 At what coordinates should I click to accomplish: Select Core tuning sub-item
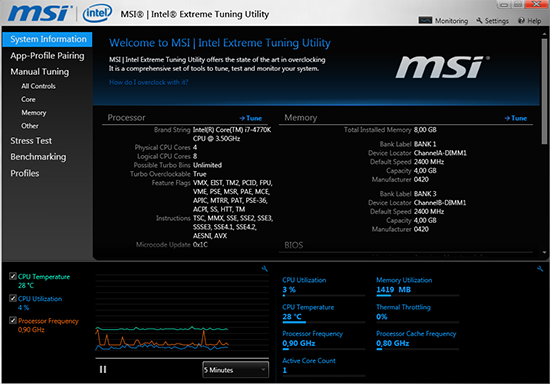point(28,99)
